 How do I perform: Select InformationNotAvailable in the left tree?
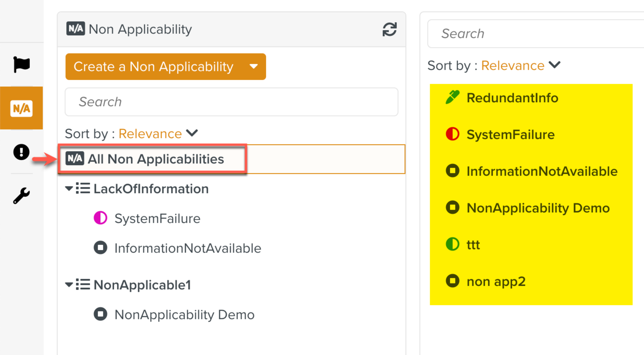188,248
